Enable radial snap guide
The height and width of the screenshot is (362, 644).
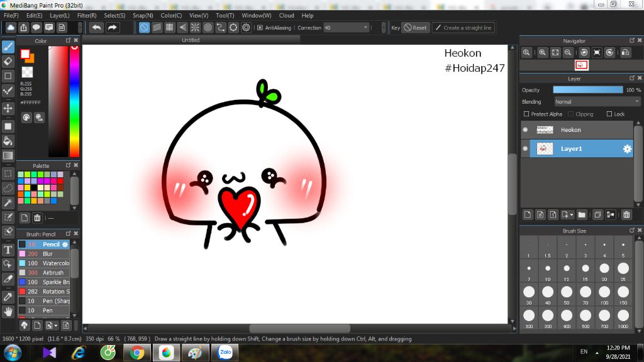[195, 28]
